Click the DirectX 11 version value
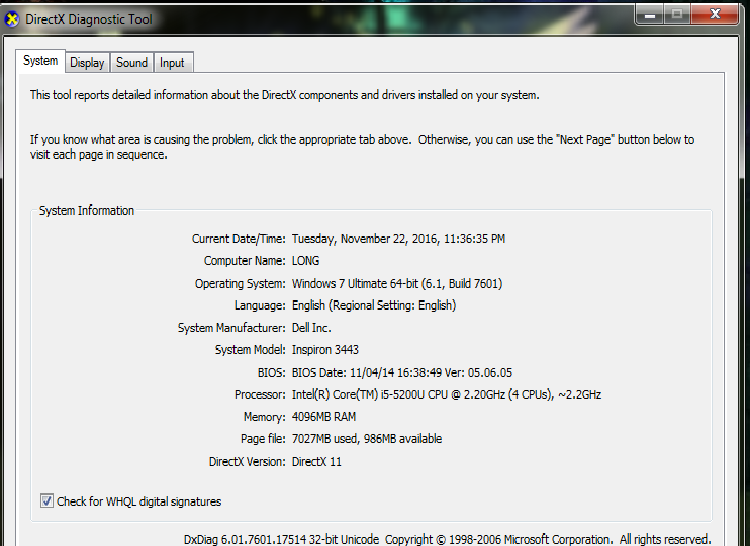The width and height of the screenshot is (750, 546). (x=317, y=461)
